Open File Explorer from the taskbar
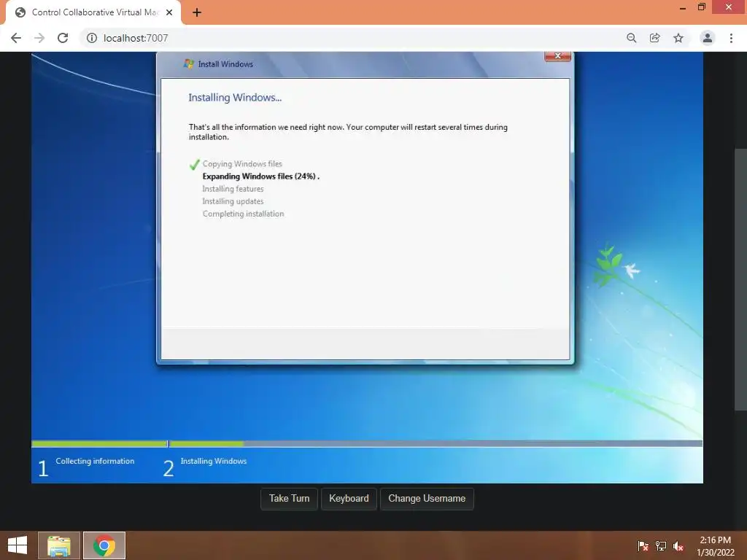This screenshot has height=560, width=747. coord(59,545)
